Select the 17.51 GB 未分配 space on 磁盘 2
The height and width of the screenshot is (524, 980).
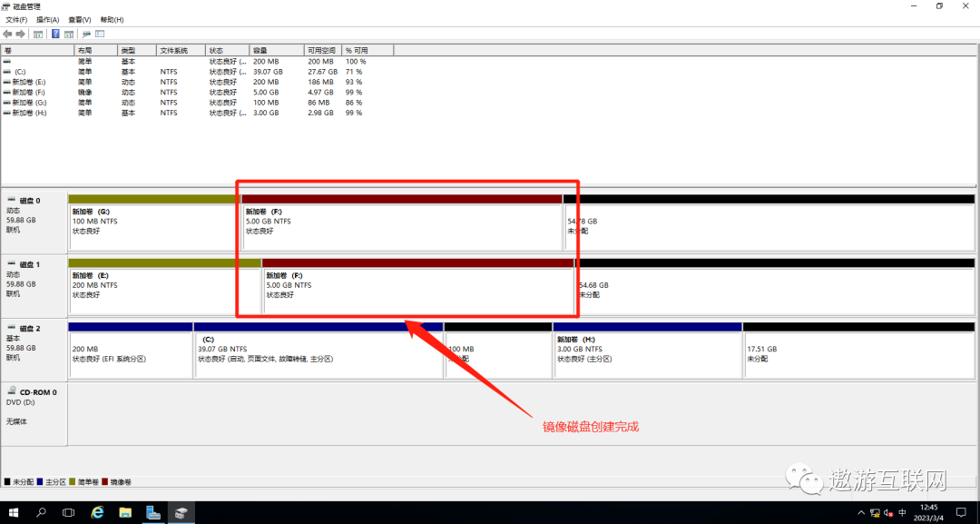click(858, 351)
